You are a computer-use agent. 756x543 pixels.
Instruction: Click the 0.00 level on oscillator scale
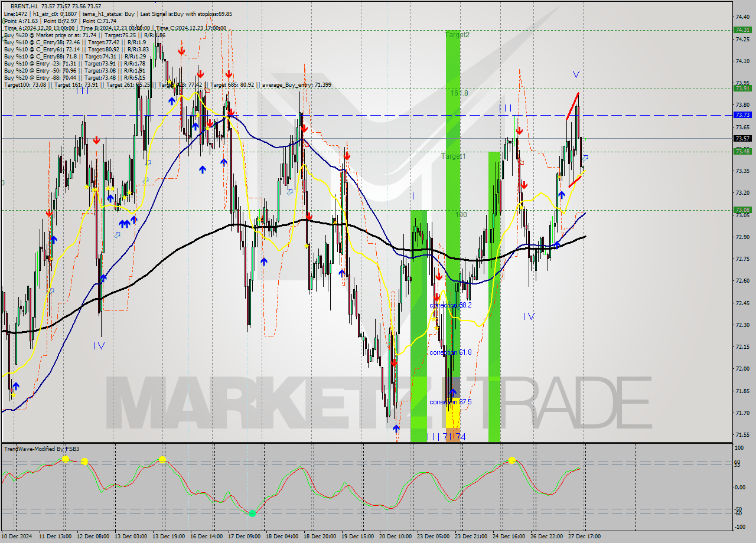[x=741, y=487]
